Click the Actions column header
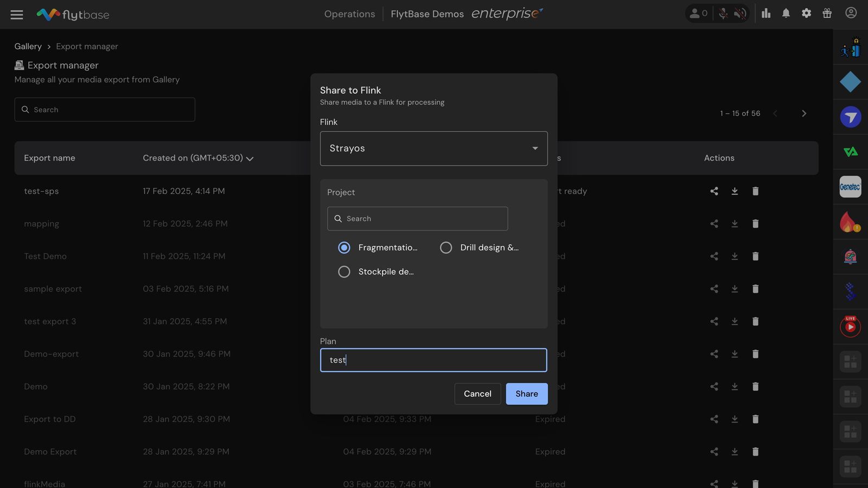Image resolution: width=868 pixels, height=488 pixels. point(719,158)
